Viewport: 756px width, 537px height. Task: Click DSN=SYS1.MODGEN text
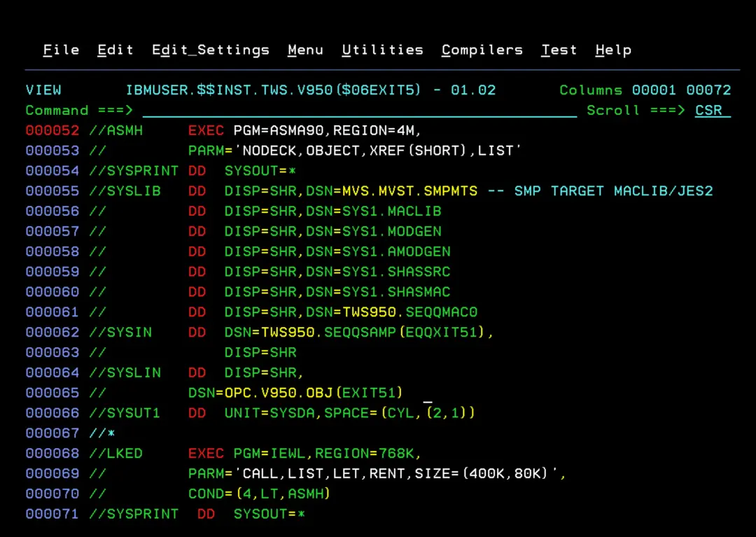point(374,231)
